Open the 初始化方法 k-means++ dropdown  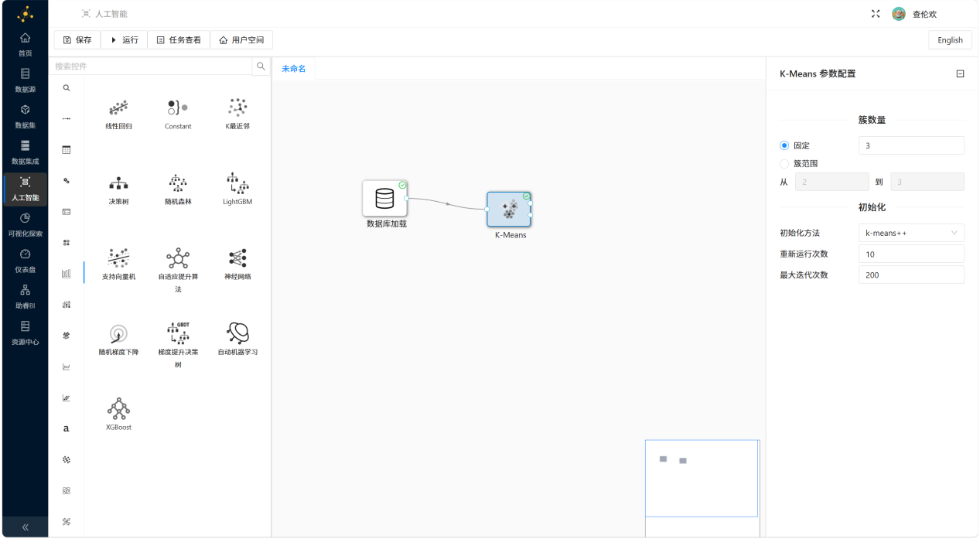(911, 233)
